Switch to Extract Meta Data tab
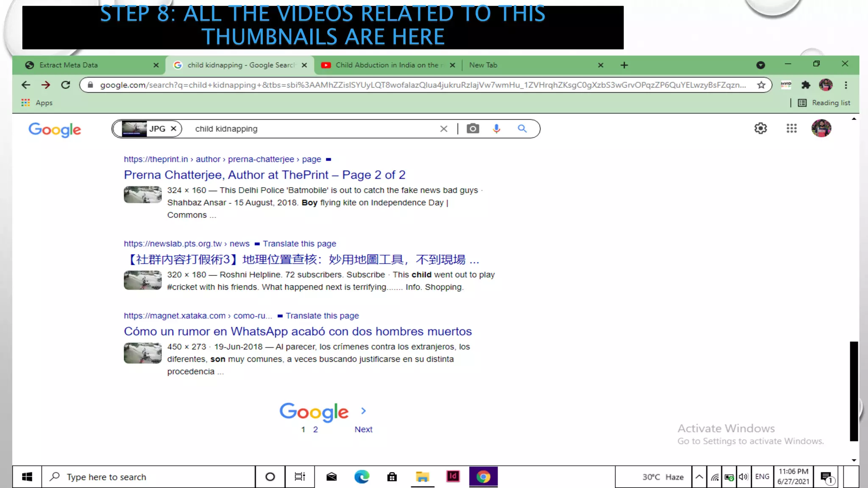This screenshot has width=868, height=488. [69, 65]
